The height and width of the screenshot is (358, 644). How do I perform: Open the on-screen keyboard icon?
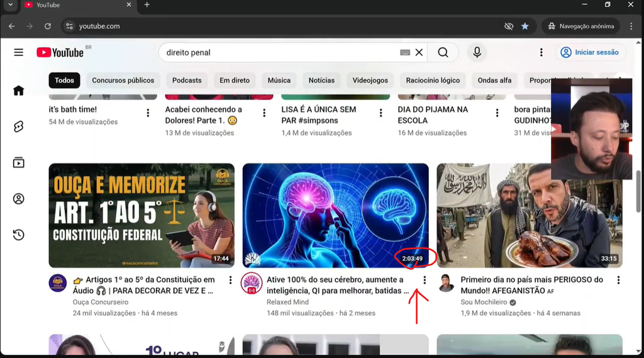coord(405,53)
